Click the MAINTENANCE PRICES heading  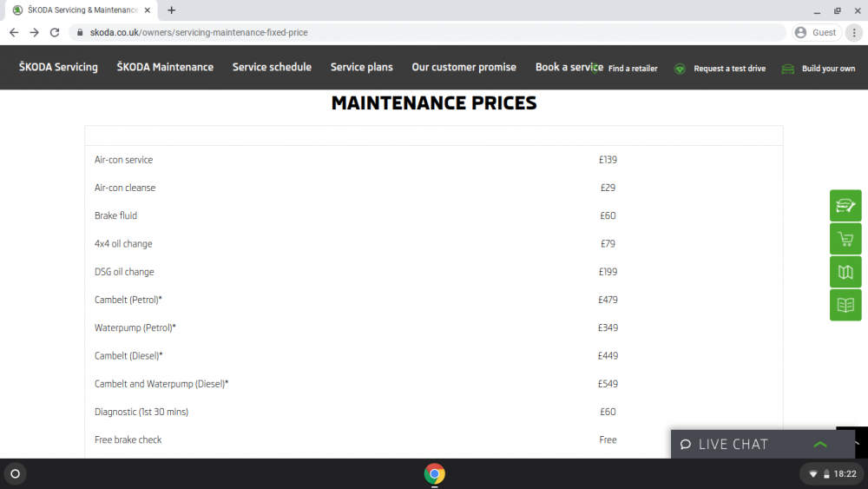pyautogui.click(x=434, y=103)
